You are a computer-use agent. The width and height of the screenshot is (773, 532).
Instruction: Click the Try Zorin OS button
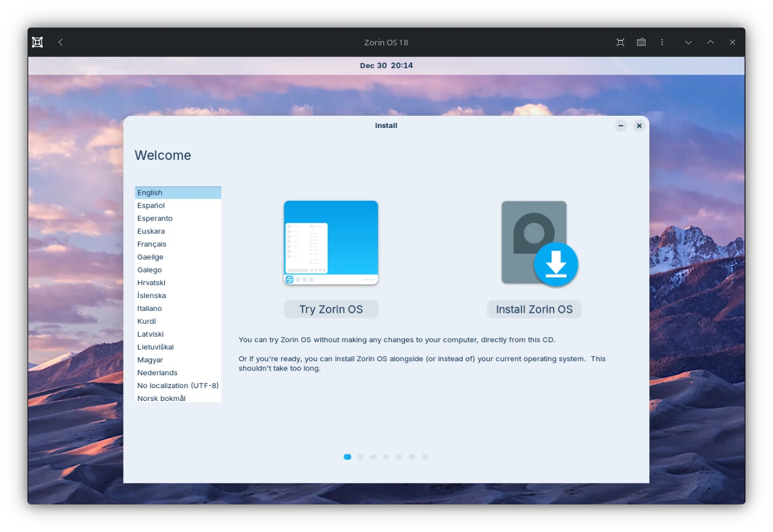pyautogui.click(x=331, y=309)
